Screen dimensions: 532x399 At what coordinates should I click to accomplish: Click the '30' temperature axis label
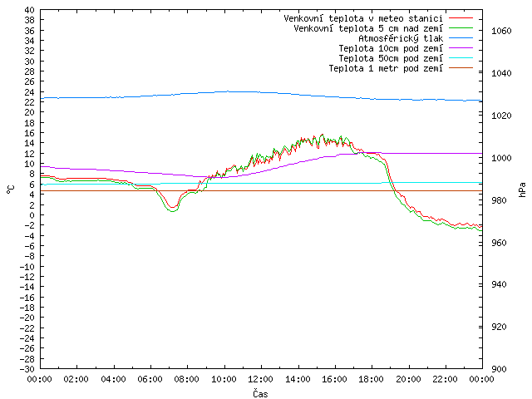coord(30,62)
